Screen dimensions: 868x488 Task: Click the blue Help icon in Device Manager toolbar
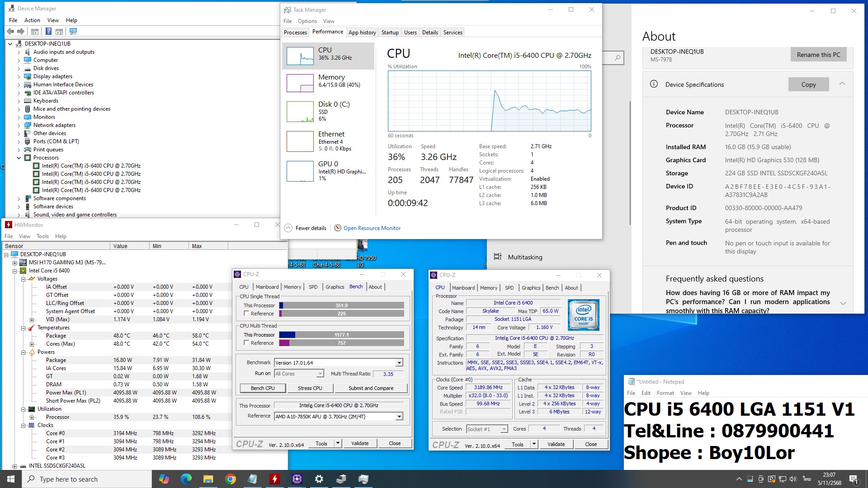coord(48,31)
